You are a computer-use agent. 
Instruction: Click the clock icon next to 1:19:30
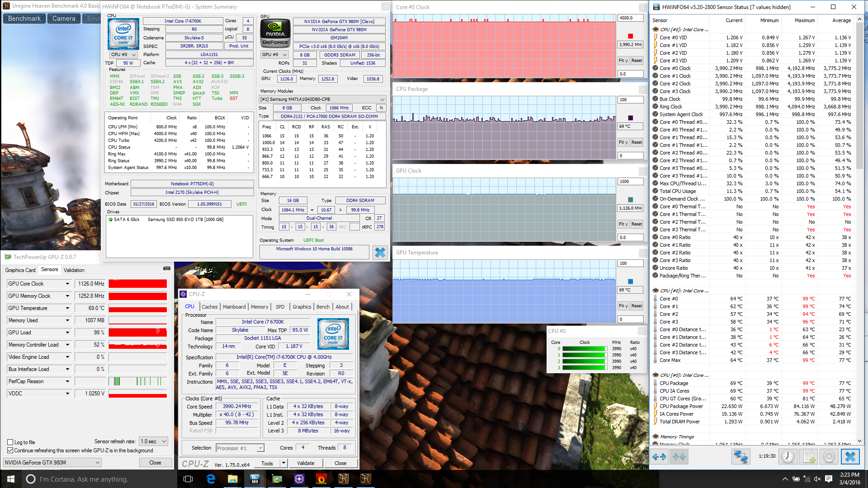[x=788, y=457]
